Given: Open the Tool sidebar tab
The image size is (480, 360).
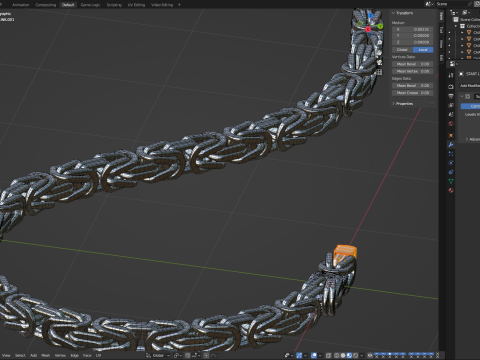Looking at the screenshot, I should (x=441, y=30).
